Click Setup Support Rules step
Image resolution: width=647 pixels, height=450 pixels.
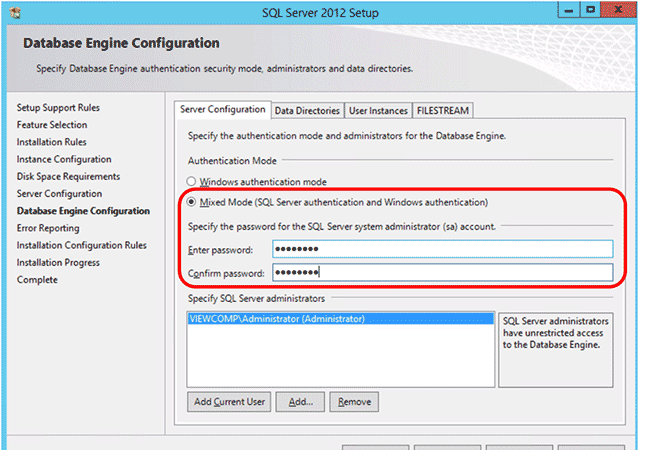[x=58, y=108]
